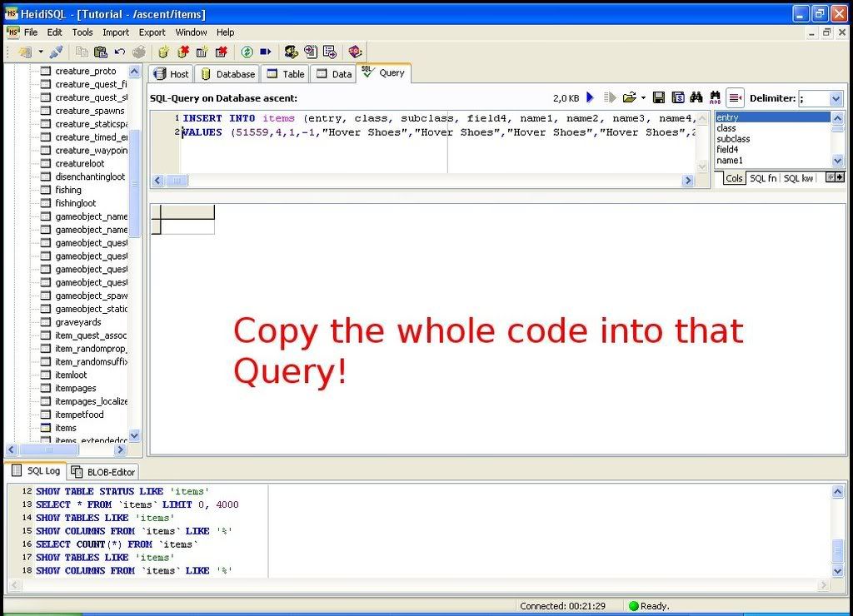Switch to the Host tab
This screenshot has width=853, height=616.
pos(171,74)
